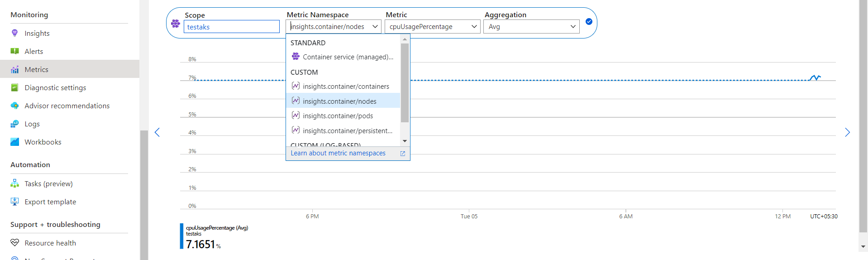Click the namespace list scrollbar down arrow
The height and width of the screenshot is (260, 868).
405,141
